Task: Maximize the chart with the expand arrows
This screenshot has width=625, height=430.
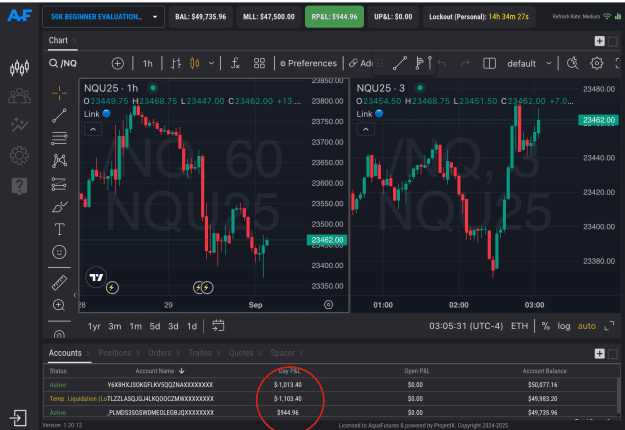Action: coord(609,326)
